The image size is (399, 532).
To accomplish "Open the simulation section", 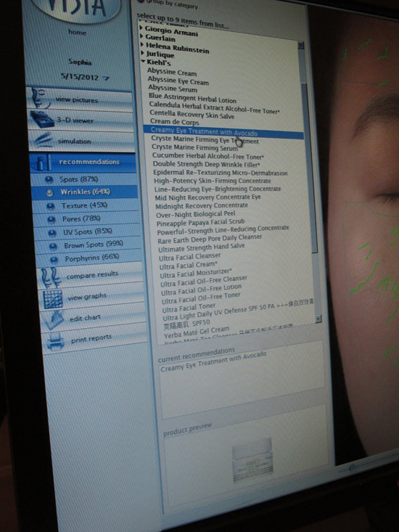I will [82, 141].
